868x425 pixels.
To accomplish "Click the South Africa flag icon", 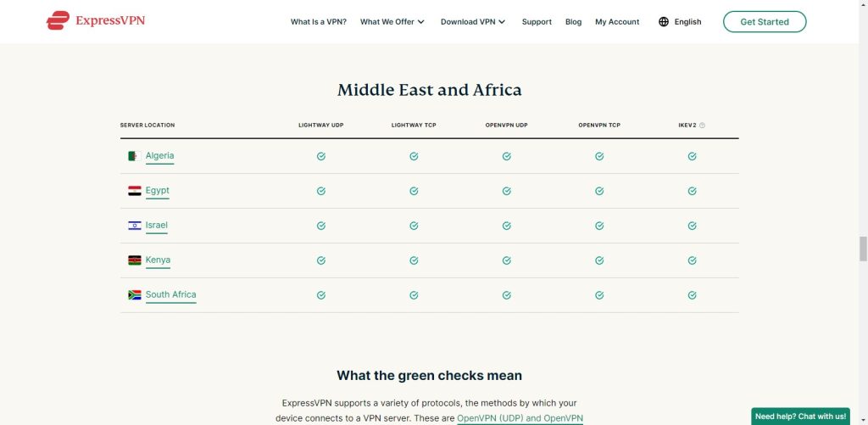I will [x=134, y=295].
